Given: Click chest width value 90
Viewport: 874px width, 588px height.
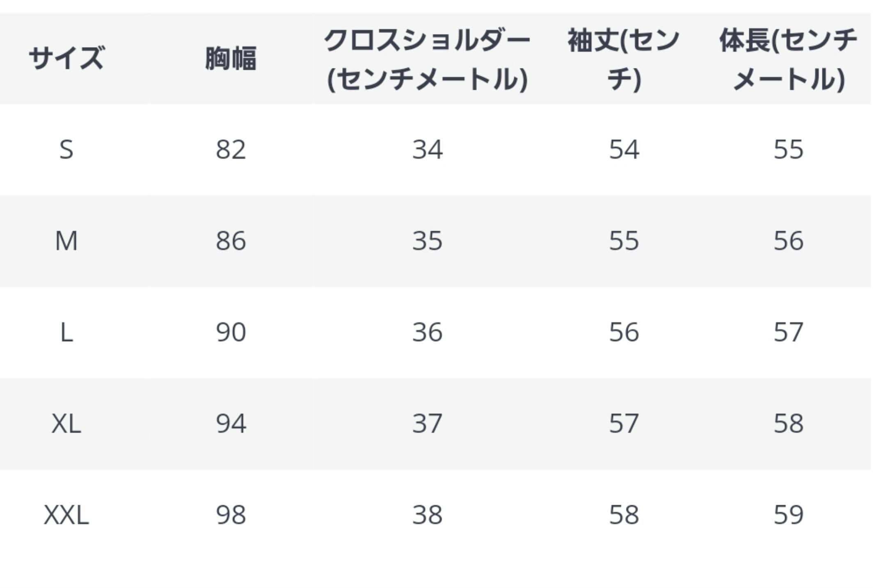Looking at the screenshot, I should coord(231,332).
